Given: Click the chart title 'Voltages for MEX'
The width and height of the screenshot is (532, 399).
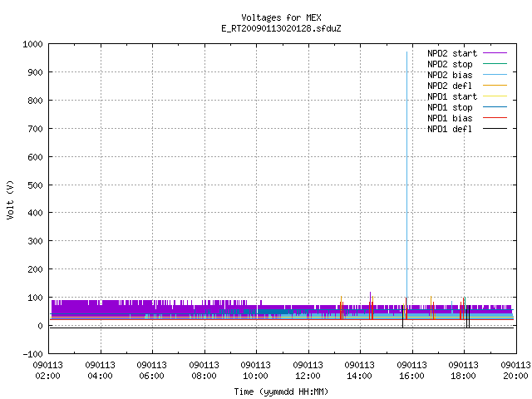Looking at the screenshot, I should coord(281,17).
